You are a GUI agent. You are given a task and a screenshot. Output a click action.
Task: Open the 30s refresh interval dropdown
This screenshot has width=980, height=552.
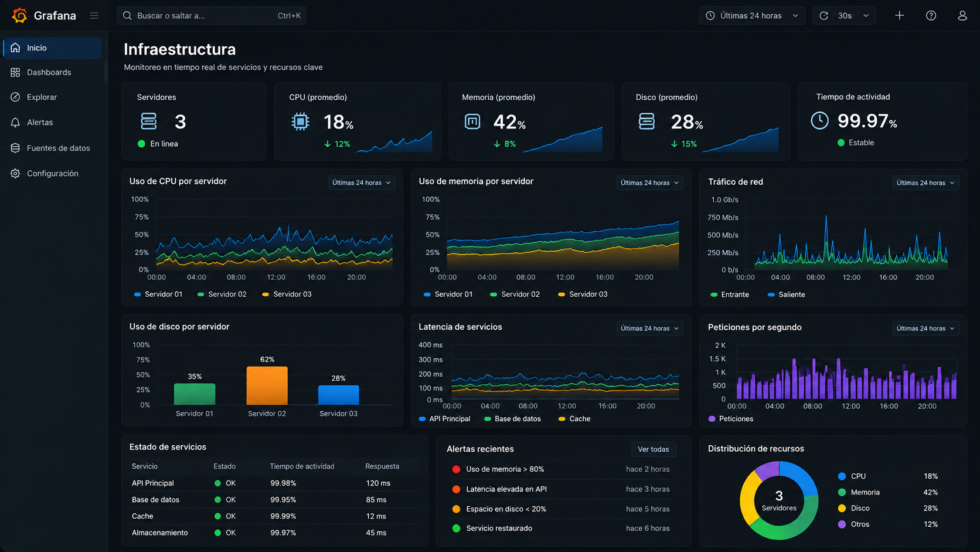pyautogui.click(x=853, y=16)
